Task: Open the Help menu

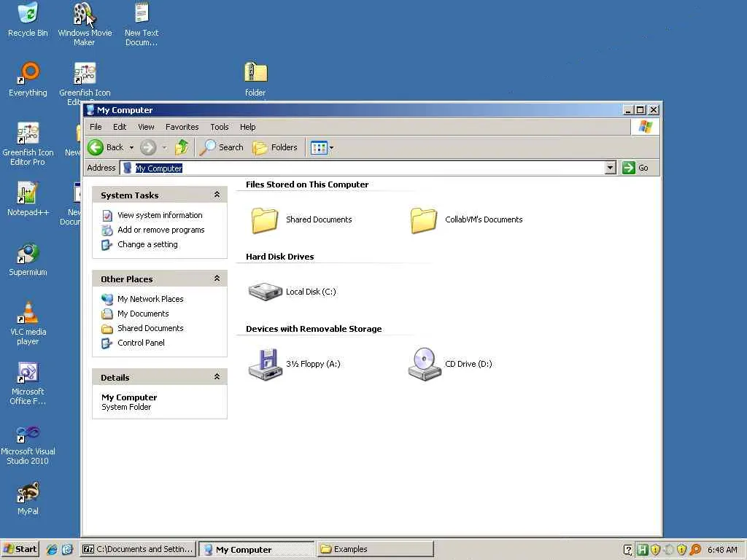Action: pyautogui.click(x=248, y=127)
